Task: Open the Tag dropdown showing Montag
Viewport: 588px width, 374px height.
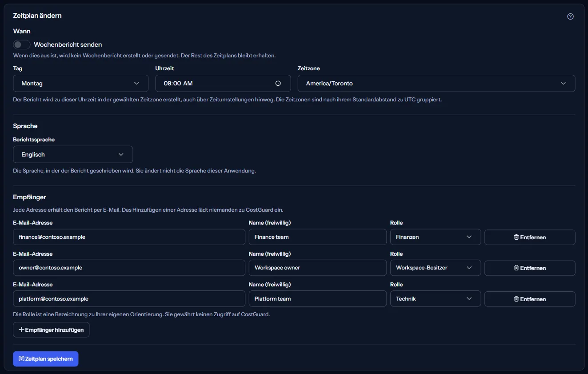Action: 81,83
